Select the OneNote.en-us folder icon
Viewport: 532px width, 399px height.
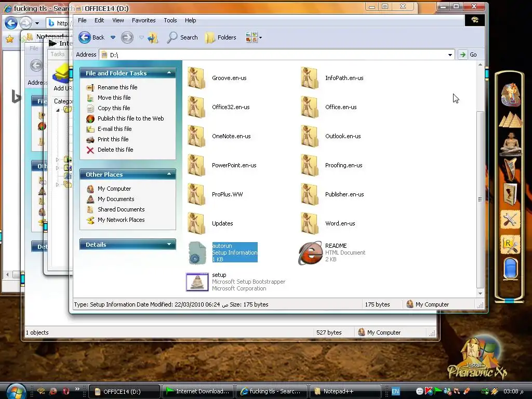pyautogui.click(x=197, y=136)
